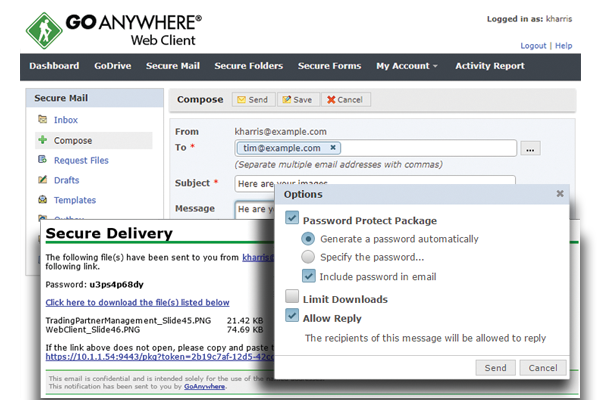Open GoDrive from the navigation bar
The image size is (600, 400).
pyautogui.click(x=112, y=66)
